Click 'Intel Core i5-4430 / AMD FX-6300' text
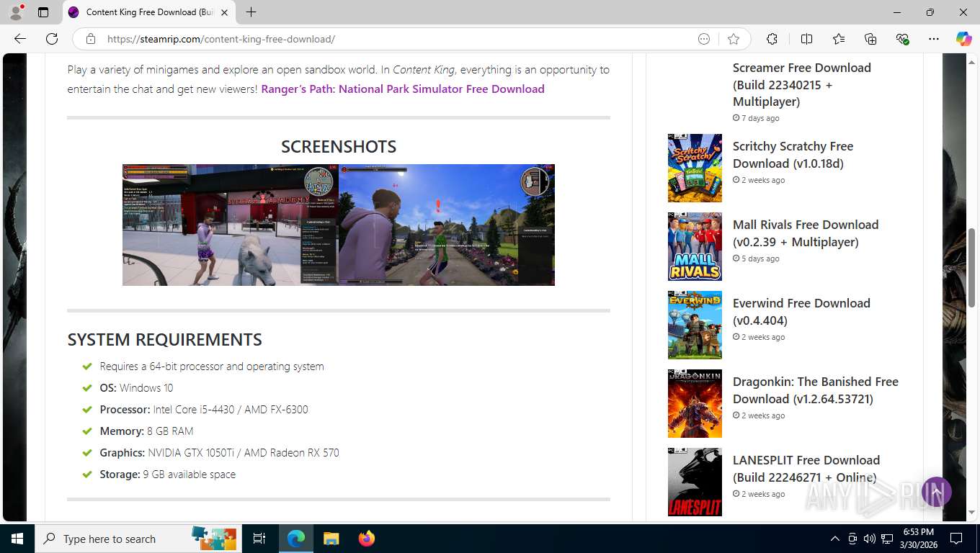This screenshot has width=980, height=553. [x=231, y=410]
